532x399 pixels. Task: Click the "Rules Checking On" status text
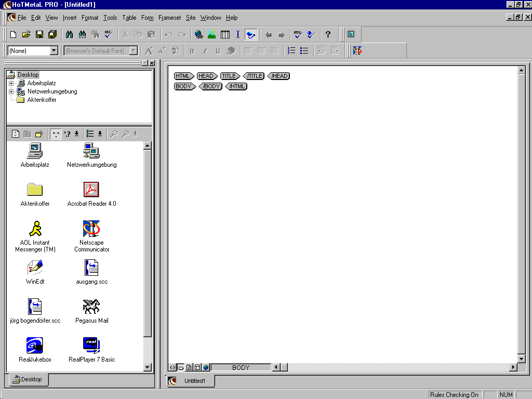coord(454,395)
